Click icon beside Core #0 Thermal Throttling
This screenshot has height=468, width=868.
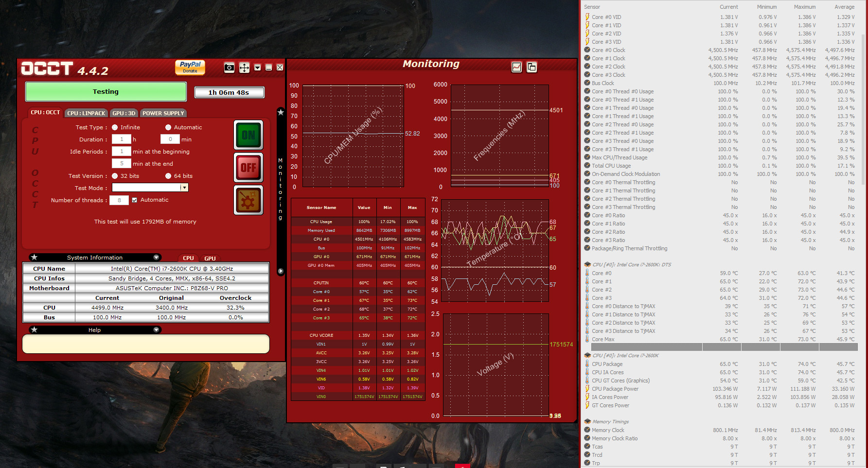pos(587,182)
